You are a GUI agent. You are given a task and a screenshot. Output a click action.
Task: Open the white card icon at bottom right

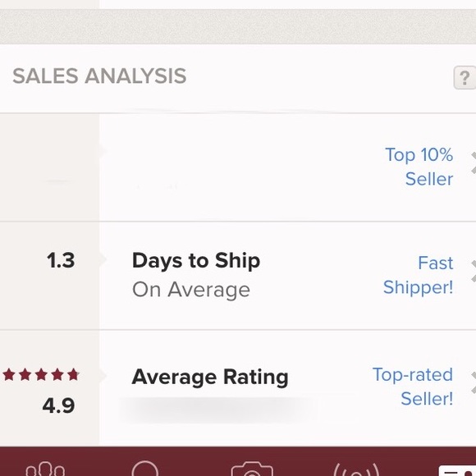coord(457,470)
